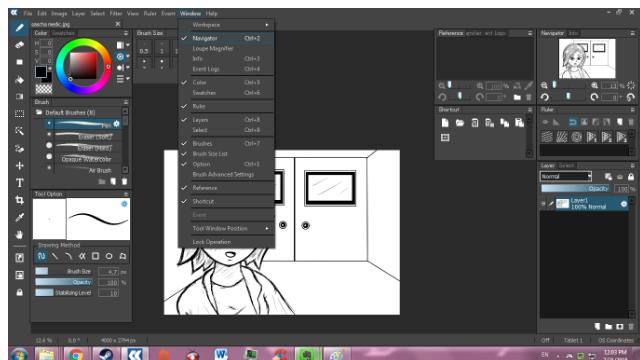The height and width of the screenshot is (360, 640).
Task: Adjust the Layer panel Opacity slider
Action: pos(575,188)
